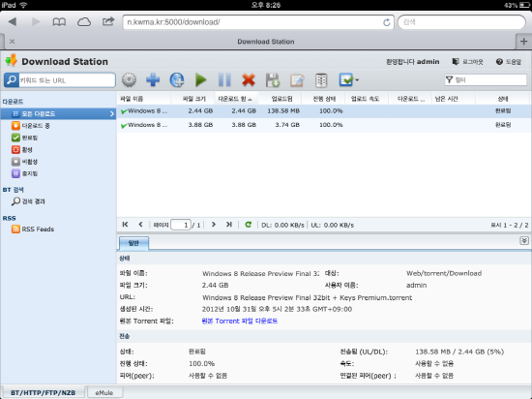Image resolution: width=532 pixels, height=399 pixels.
Task: Open the checkmark action dropdown in toolbar
Action: 349,80
